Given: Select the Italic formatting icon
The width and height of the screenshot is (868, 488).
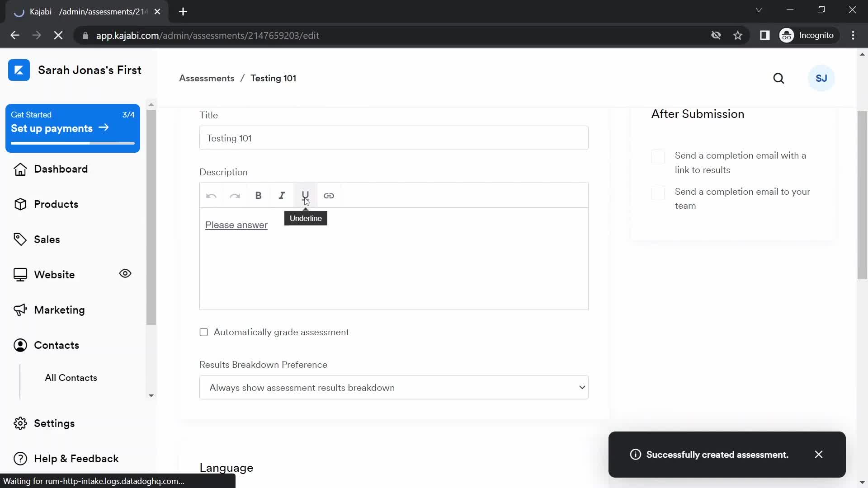Looking at the screenshot, I should click(x=282, y=196).
